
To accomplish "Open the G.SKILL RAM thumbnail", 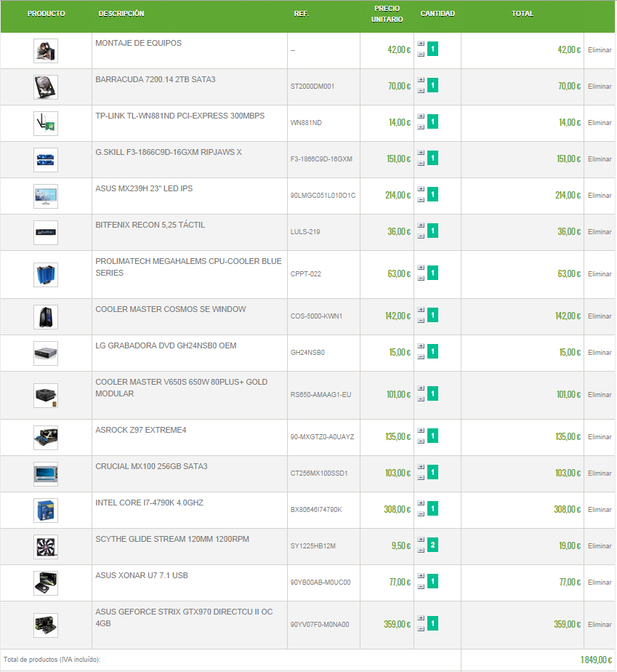I will 46,160.
